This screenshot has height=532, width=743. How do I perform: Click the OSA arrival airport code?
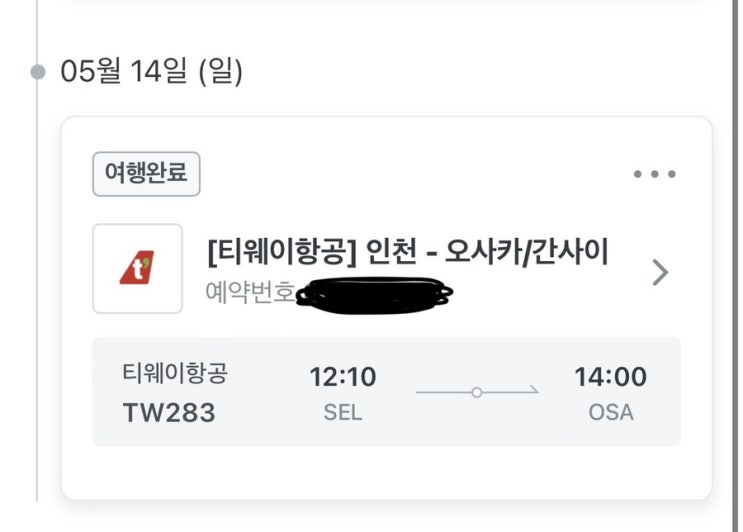(610, 412)
